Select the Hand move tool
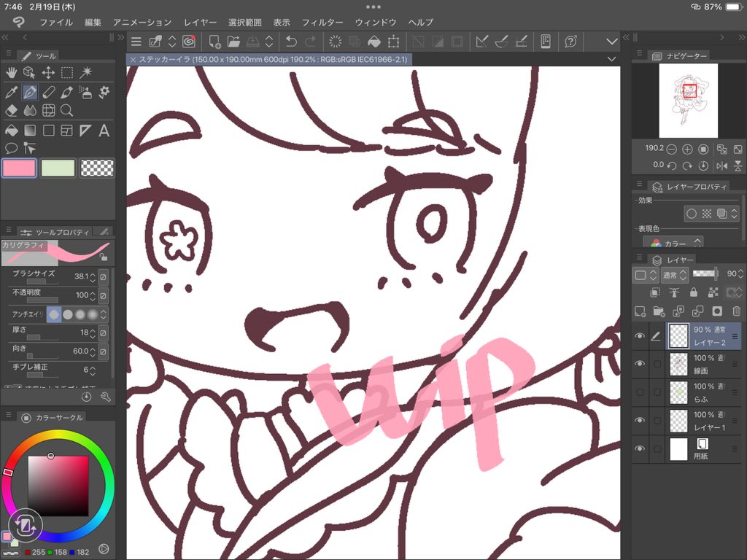 coord(11,72)
